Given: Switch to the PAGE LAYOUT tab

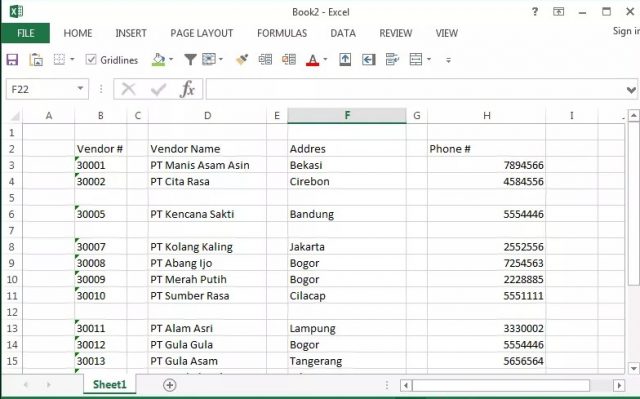Looking at the screenshot, I should click(202, 33).
